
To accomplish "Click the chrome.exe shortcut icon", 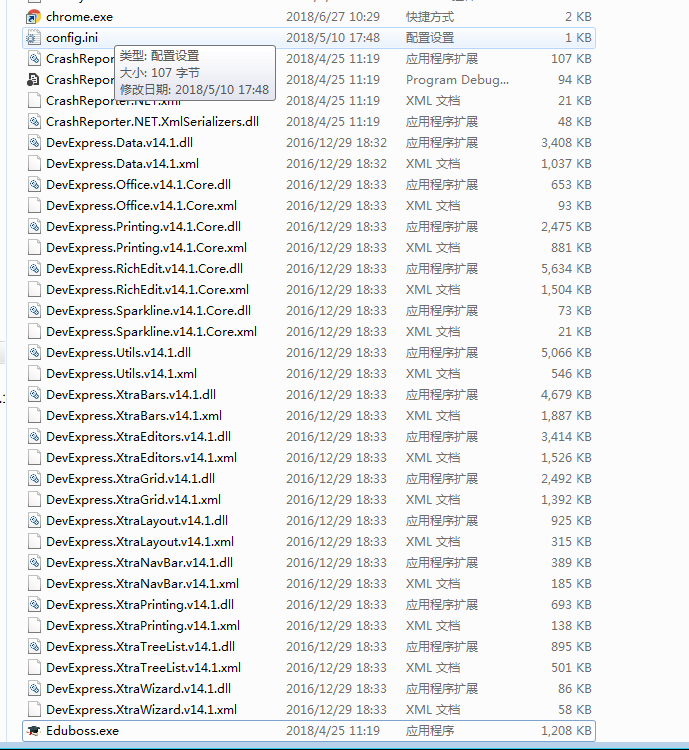I will click(x=33, y=17).
